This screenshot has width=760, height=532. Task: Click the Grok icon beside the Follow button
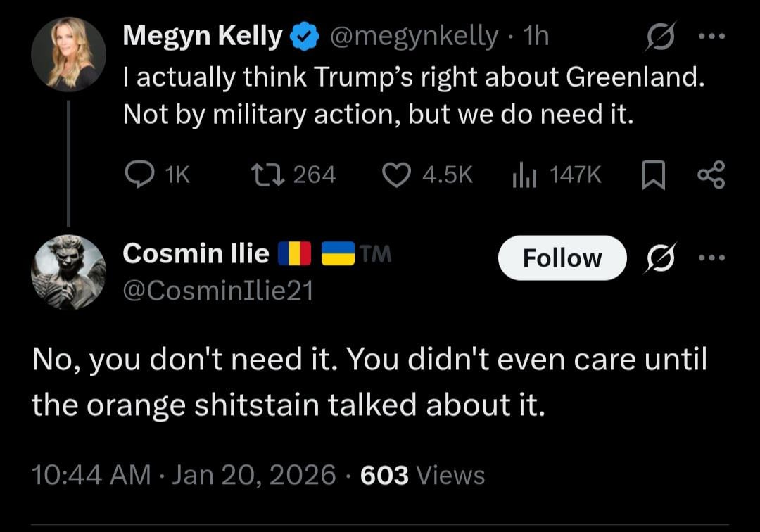(659, 258)
